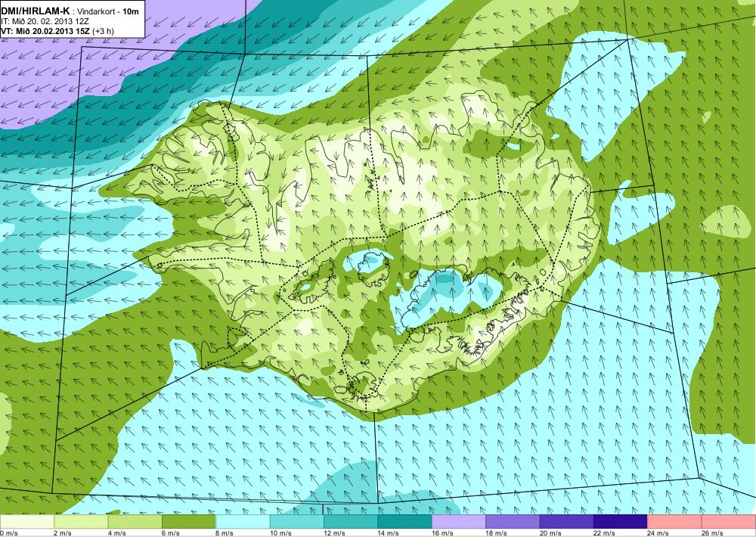The width and height of the screenshot is (756, 537).
Task: Click the '14 m/s' legend label
Action: [x=389, y=533]
